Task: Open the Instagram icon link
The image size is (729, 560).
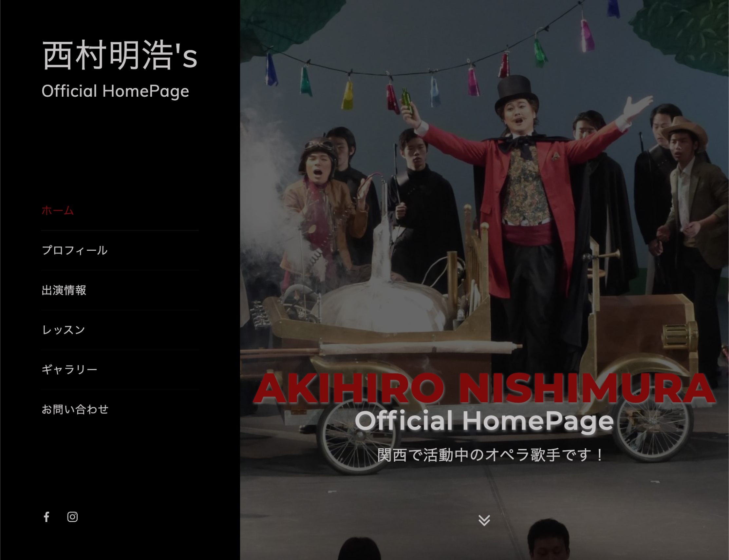Action: tap(72, 517)
